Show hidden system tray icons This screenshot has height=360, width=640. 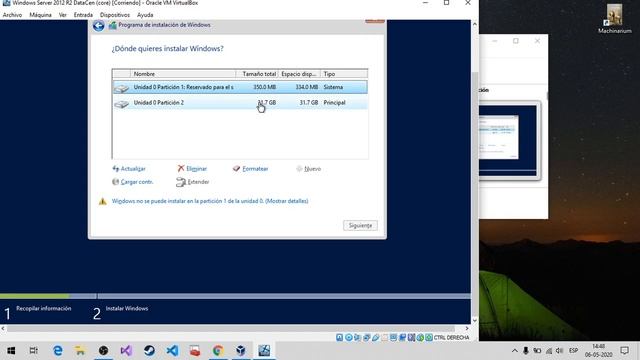(x=514, y=351)
